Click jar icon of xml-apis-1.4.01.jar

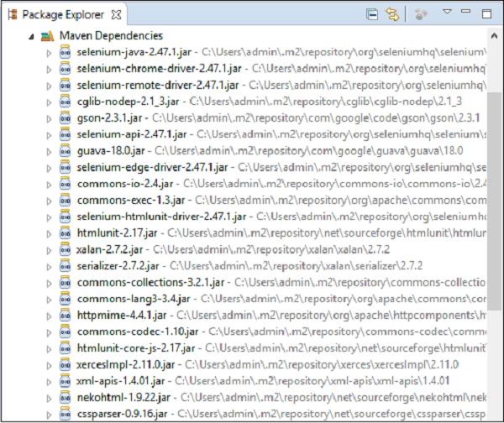[x=66, y=381]
